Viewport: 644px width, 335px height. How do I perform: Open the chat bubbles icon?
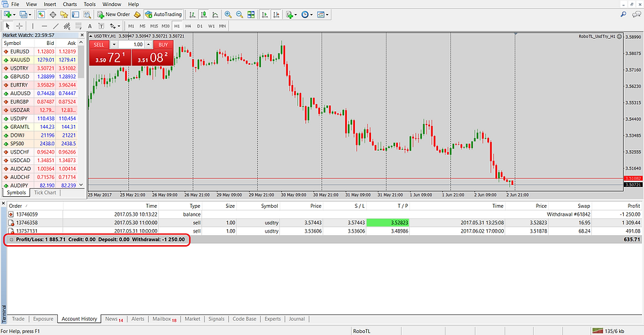637,14
